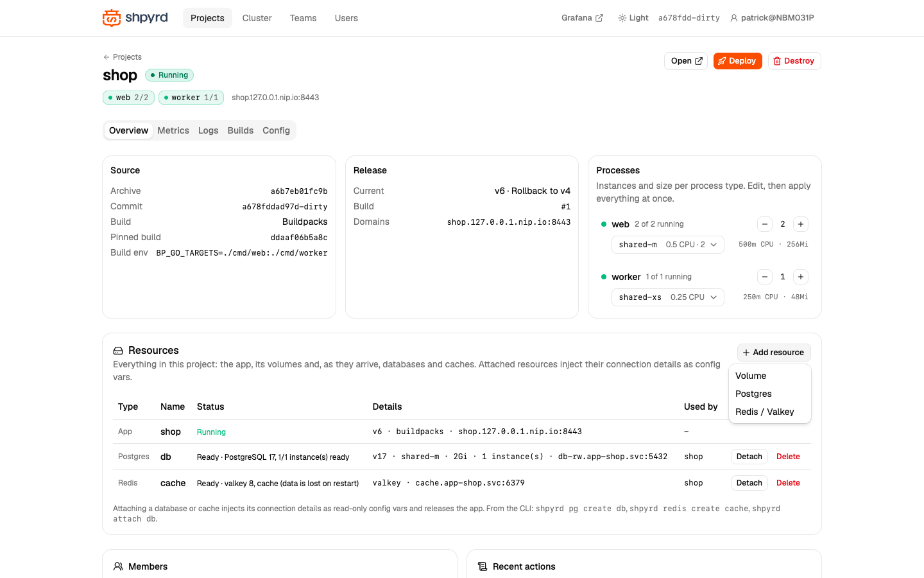Open the Users nav item
Image resolution: width=924 pixels, height=578 pixels.
point(346,18)
